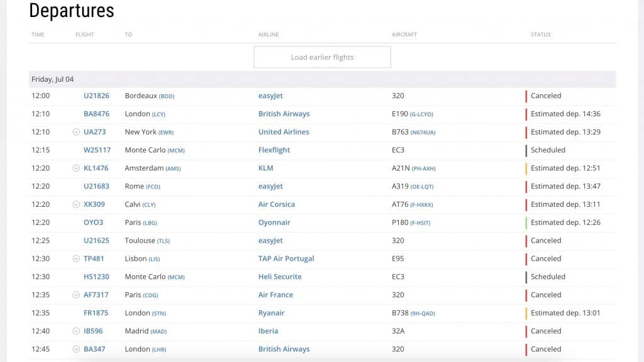The height and width of the screenshot is (362, 644).
Task: Click the green status bar for OYO3
Action: click(526, 222)
